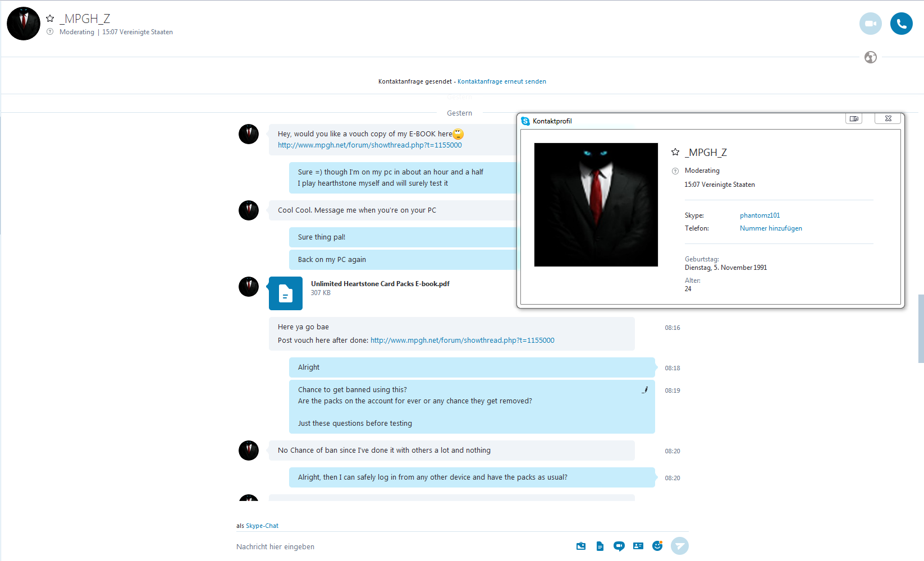Click the 08:20 timestamp beside 'No Chance of ban'
The height and width of the screenshot is (561, 924).
[673, 451]
